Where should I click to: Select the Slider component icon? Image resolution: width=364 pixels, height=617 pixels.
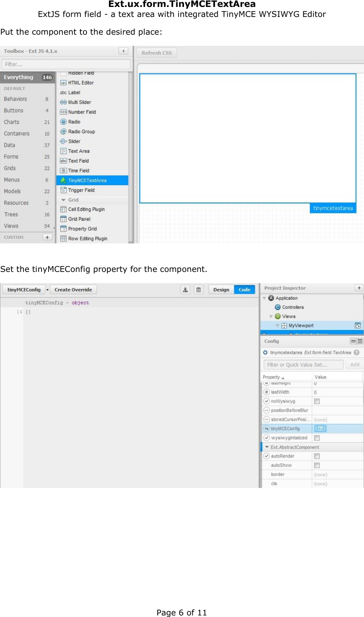63,141
